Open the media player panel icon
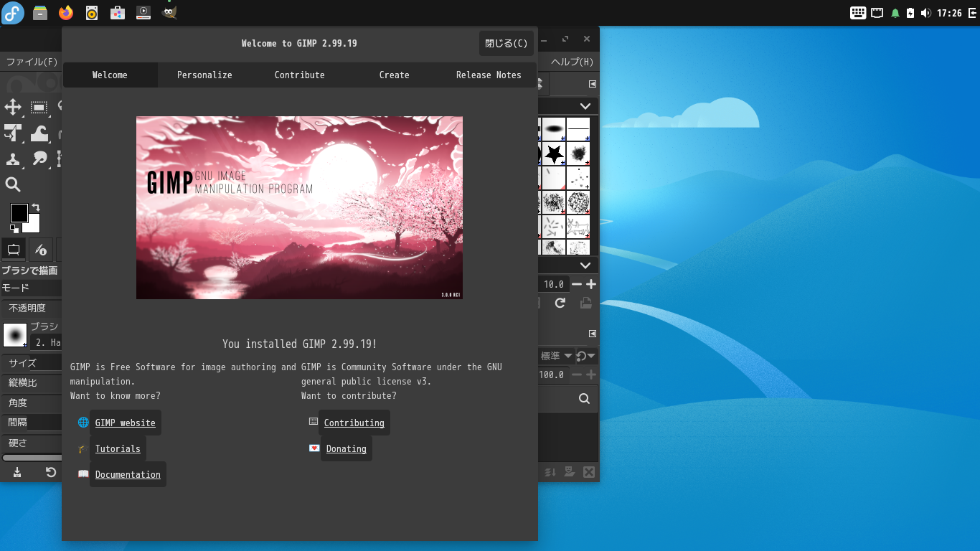Screen dimensions: 980x551 [143, 12]
